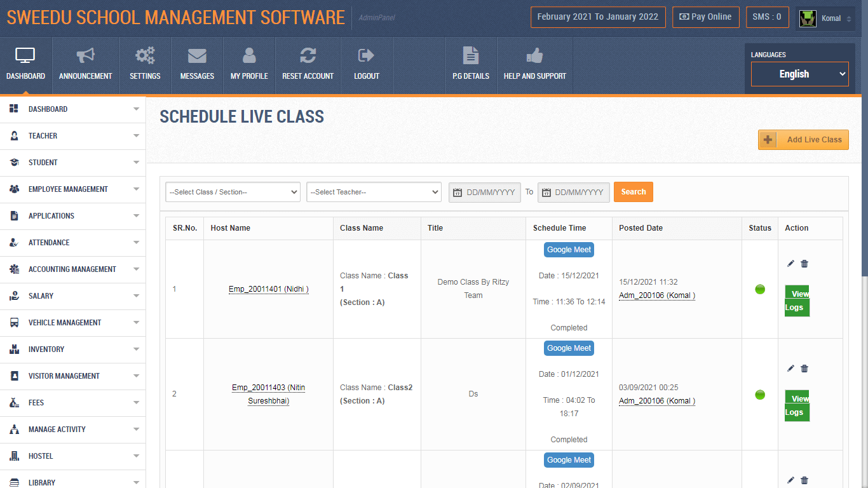Screen dimensions: 868x488
Task: Edit the first live class with the pencil icon
Action: tap(790, 263)
